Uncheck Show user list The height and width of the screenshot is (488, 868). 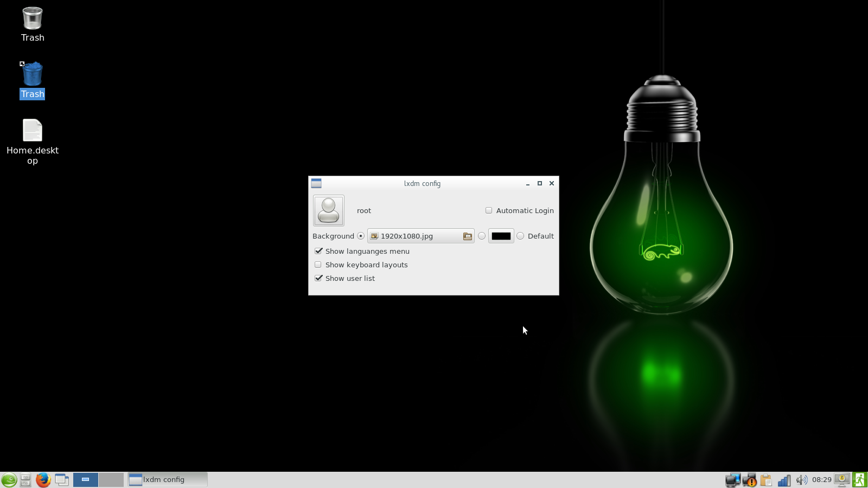[x=318, y=278]
